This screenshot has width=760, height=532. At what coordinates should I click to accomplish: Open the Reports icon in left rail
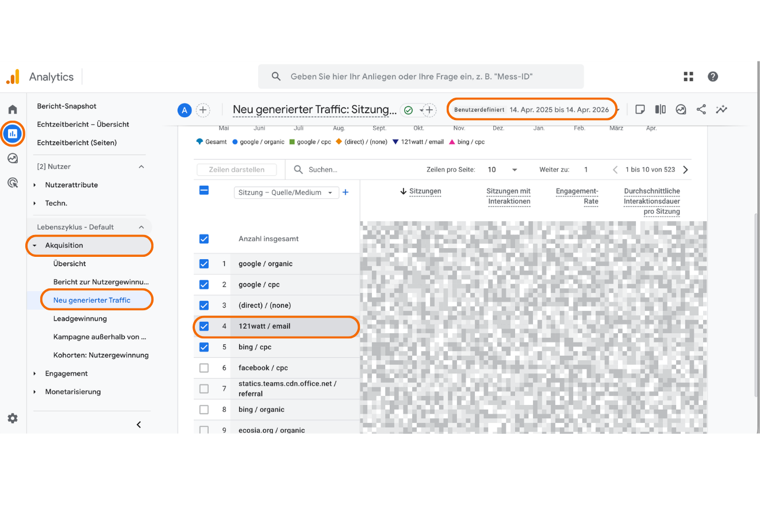tap(13, 134)
